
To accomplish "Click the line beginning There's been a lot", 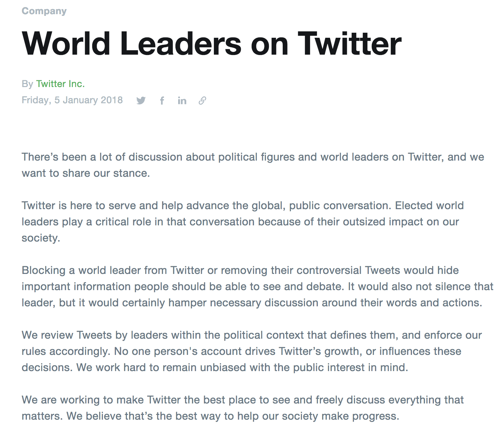I will [x=253, y=157].
